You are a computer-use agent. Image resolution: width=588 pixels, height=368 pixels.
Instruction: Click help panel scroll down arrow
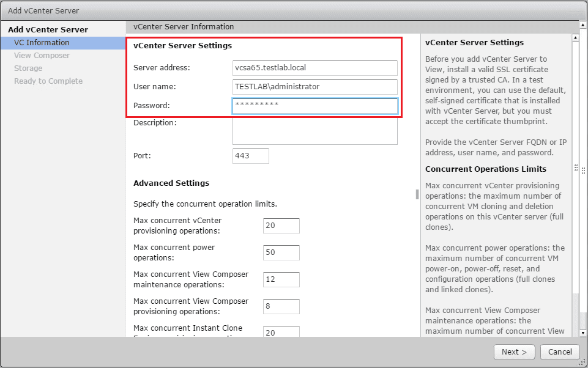pyautogui.click(x=575, y=332)
